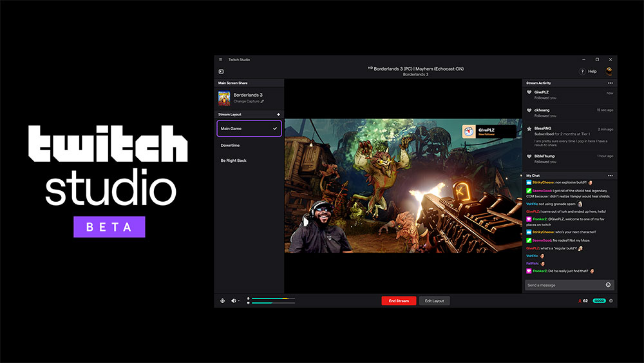Click the teal stream health indicator

coord(599,301)
